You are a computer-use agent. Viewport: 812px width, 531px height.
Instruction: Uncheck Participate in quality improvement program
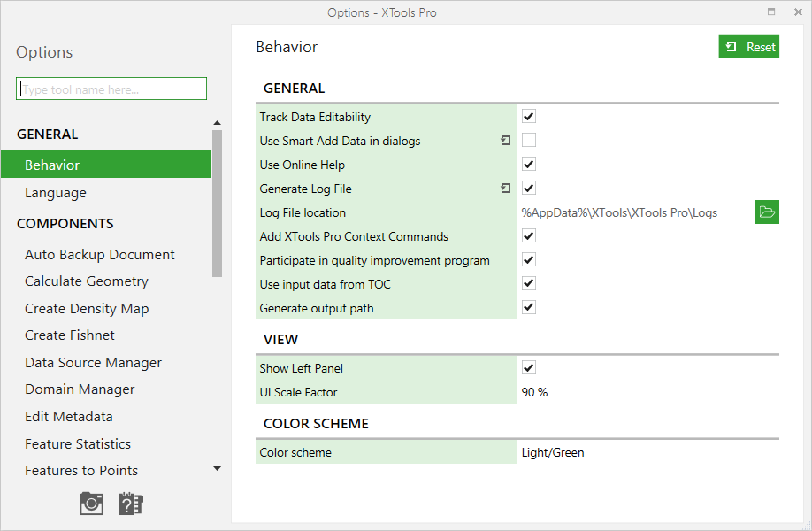click(529, 260)
